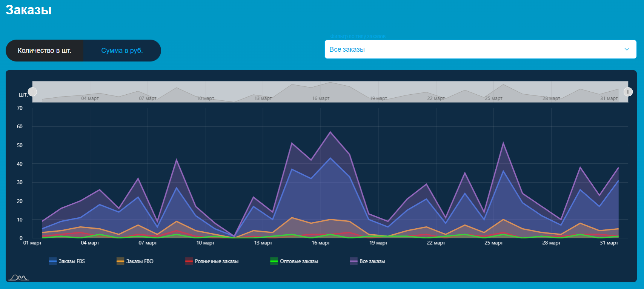Click the orange Заказы FBO legend marker

[120, 261]
